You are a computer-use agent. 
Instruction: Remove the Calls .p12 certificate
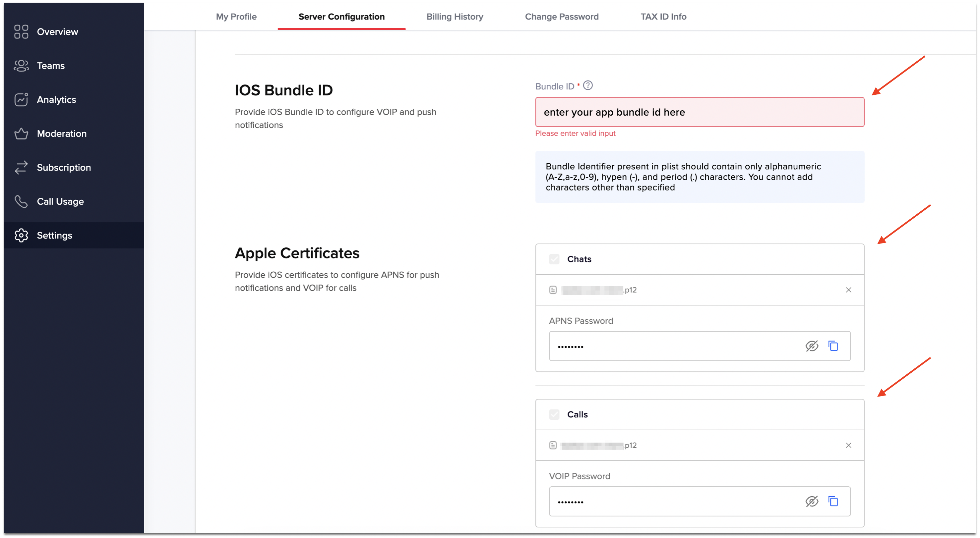848,445
